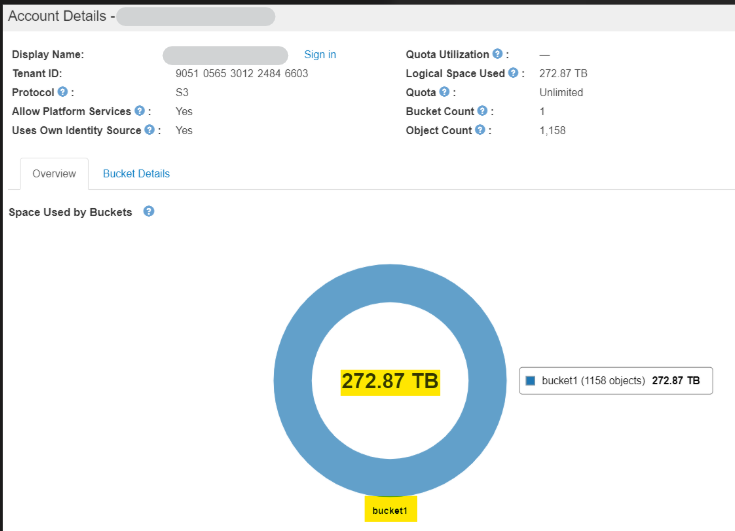Click the blue bucket1 legend color square
The width and height of the screenshot is (735, 531).
point(530,380)
